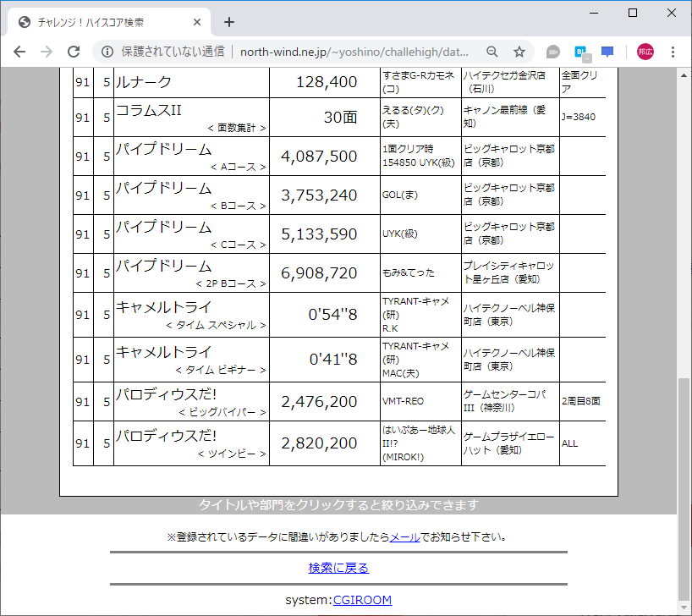Minimize the Chrome window
This screenshot has width=692, height=616.
[594, 14]
